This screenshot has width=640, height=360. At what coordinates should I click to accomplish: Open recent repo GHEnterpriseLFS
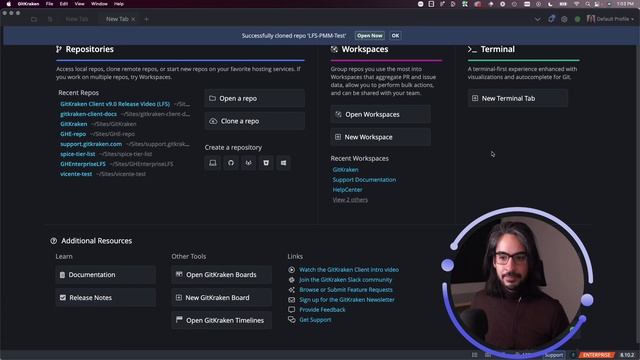pyautogui.click(x=83, y=164)
